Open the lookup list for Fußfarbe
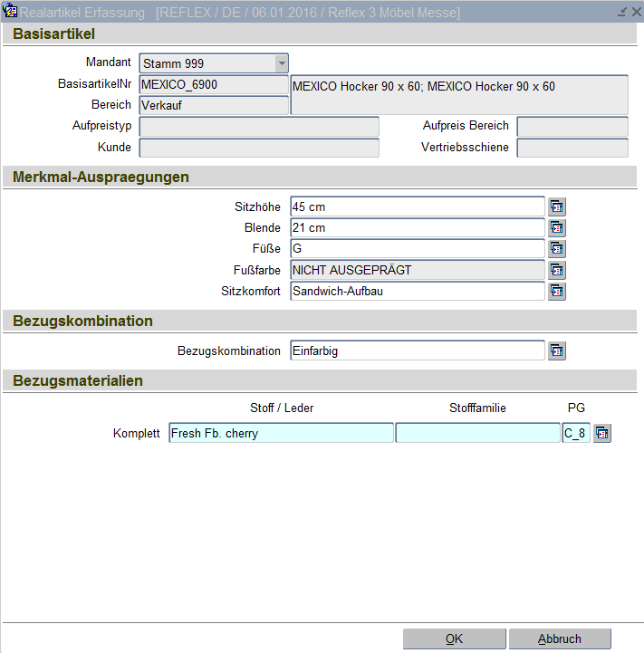The width and height of the screenshot is (644, 653). pyautogui.click(x=557, y=270)
